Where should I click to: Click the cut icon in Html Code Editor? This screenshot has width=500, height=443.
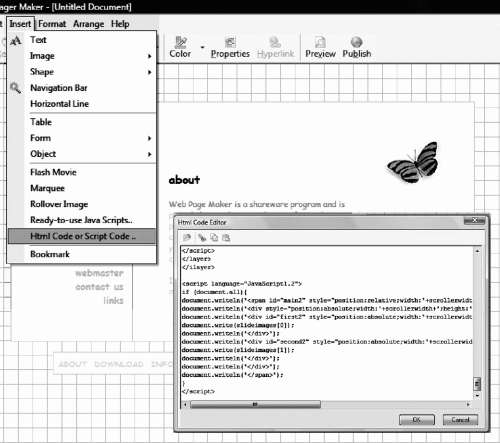[x=202, y=237]
